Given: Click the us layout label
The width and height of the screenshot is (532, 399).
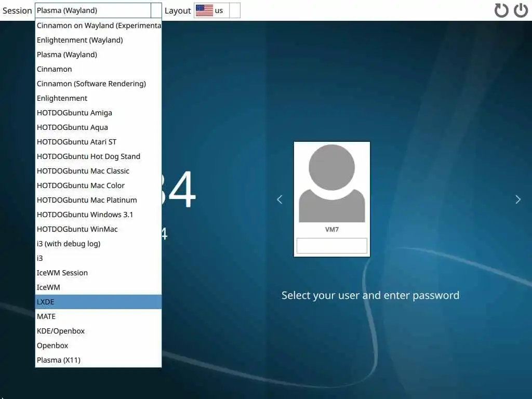Looking at the screenshot, I should [x=219, y=11].
